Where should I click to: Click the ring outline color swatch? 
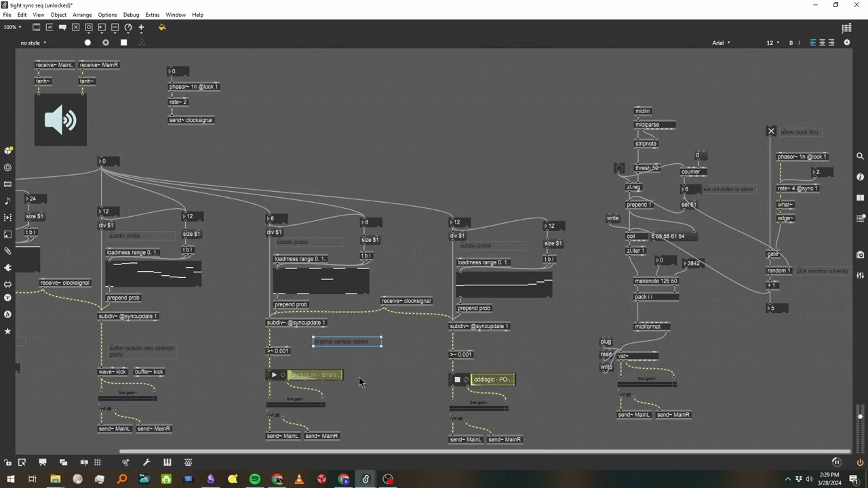pos(106,43)
